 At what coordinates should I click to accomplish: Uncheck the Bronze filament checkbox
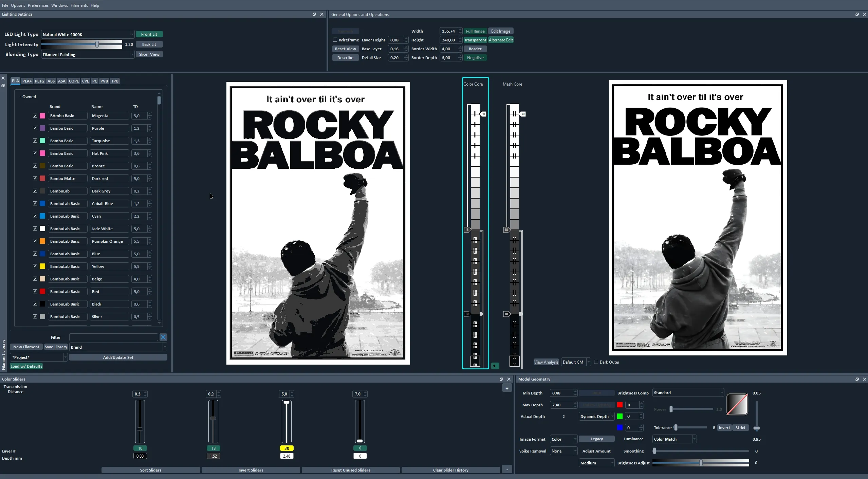tap(35, 166)
